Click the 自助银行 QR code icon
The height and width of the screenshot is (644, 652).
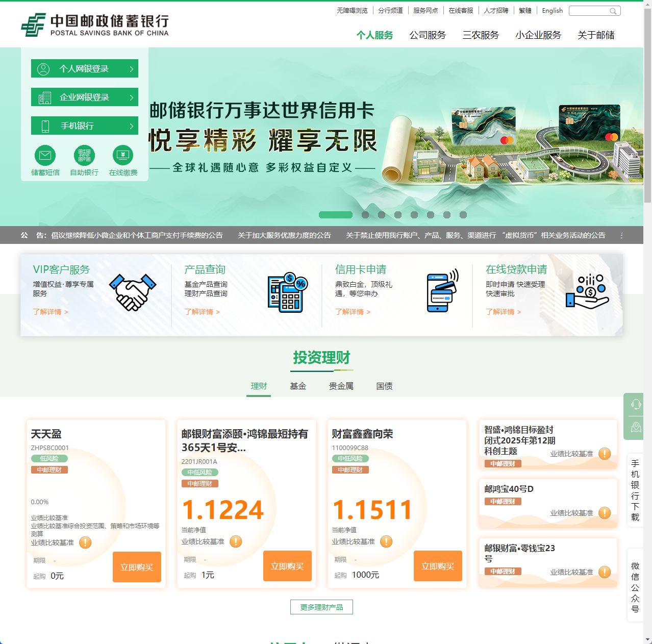click(84, 155)
